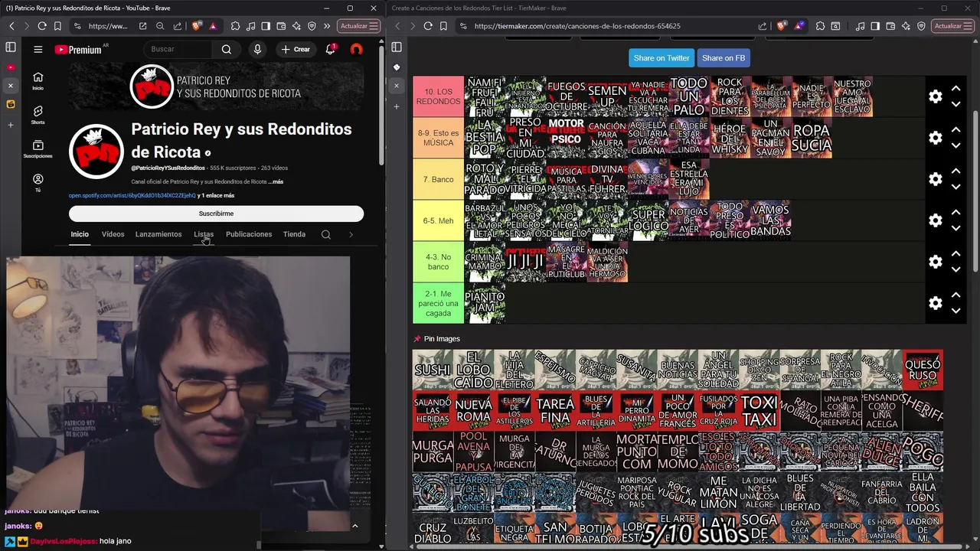Viewport: 980px width, 551px height.
Task: Open the Tú profile sidebar icon
Action: click(38, 183)
